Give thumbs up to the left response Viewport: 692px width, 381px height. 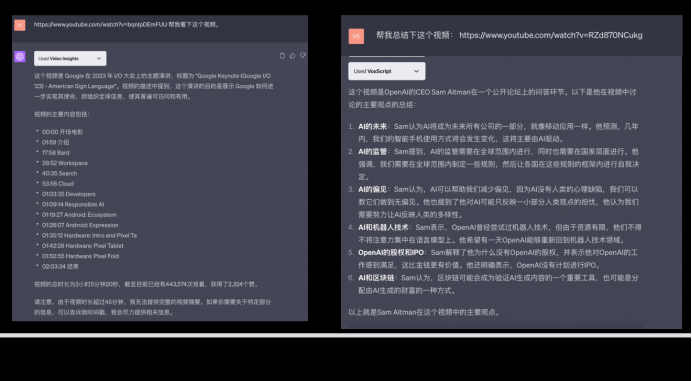[293, 56]
